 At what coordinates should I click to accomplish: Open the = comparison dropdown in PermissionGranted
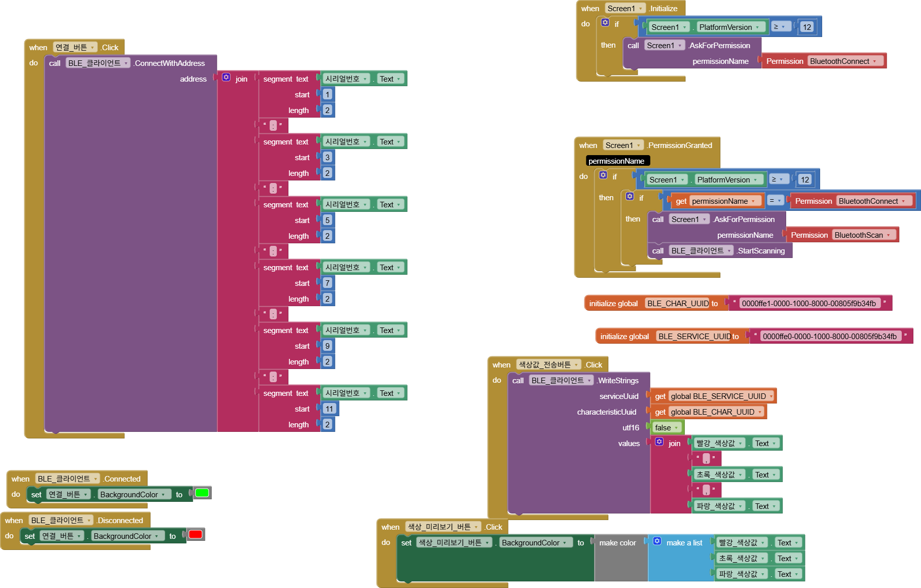click(x=776, y=201)
